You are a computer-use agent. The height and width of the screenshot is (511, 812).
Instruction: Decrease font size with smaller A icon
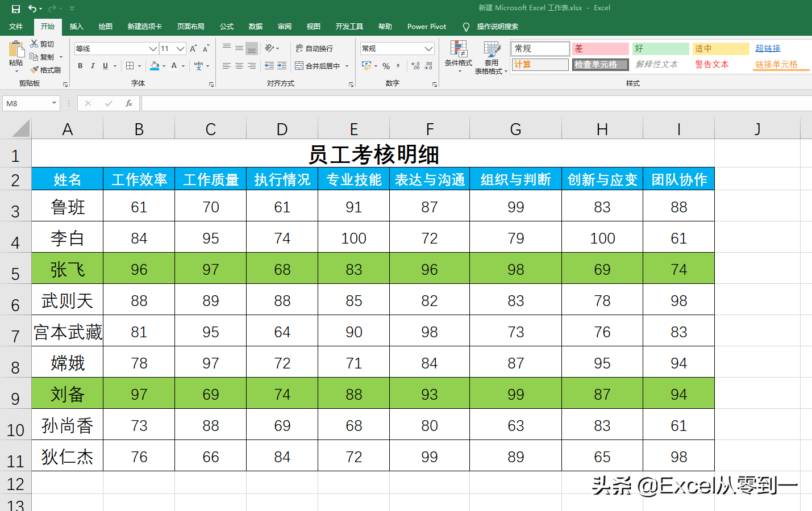(206, 49)
